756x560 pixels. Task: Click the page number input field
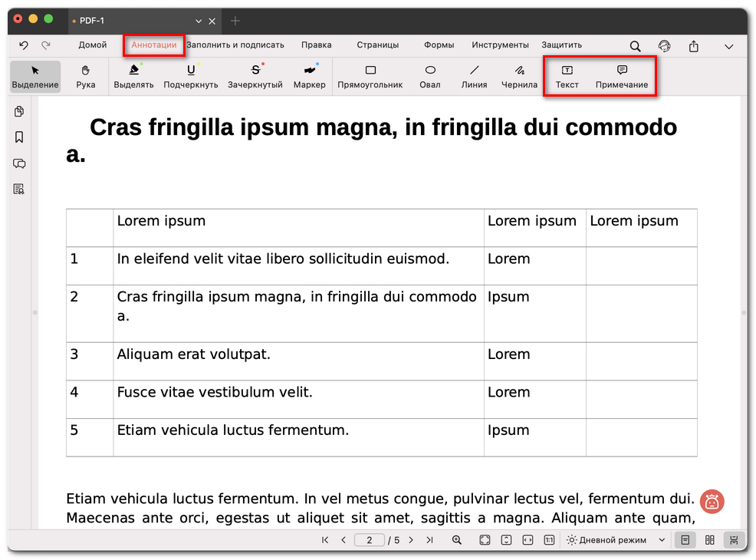370,540
